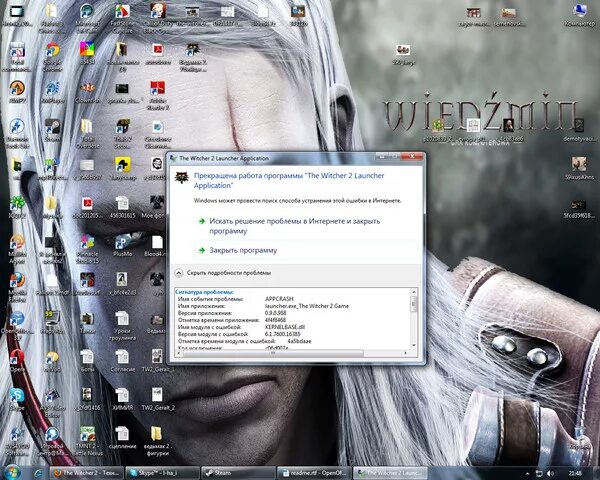Collapse 'Скрыть подробности проблемы' details
Viewport: 600px width, 480px height.
pos(223,273)
